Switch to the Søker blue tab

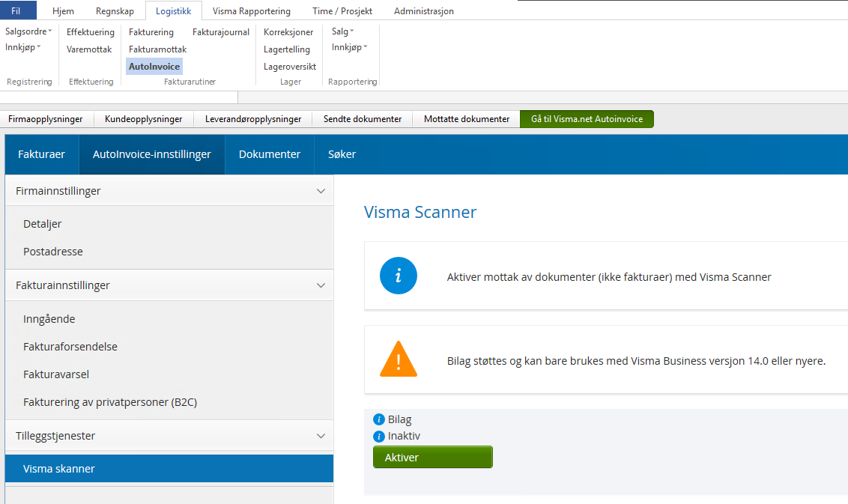(x=342, y=154)
